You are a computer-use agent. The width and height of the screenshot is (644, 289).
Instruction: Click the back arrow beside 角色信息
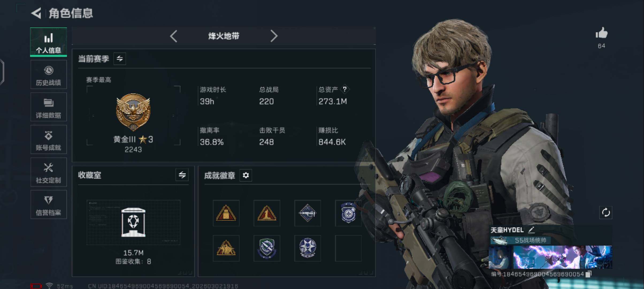point(36,13)
